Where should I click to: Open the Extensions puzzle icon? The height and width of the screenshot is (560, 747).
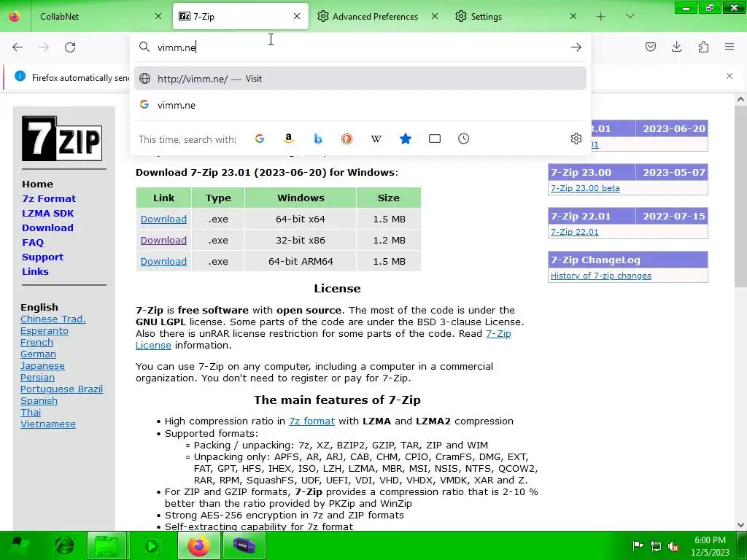(703, 47)
